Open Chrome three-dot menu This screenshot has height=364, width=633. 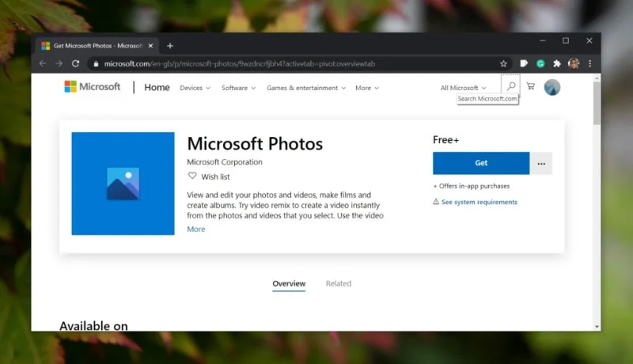pos(589,63)
